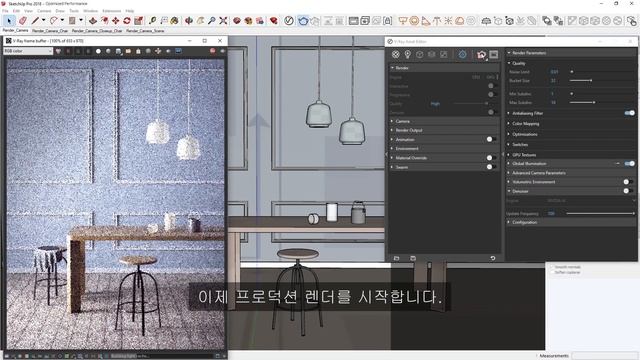640x360 pixels.
Task: Switch to Render_Camera_Chair scene tab
Action: pyautogui.click(x=50, y=30)
